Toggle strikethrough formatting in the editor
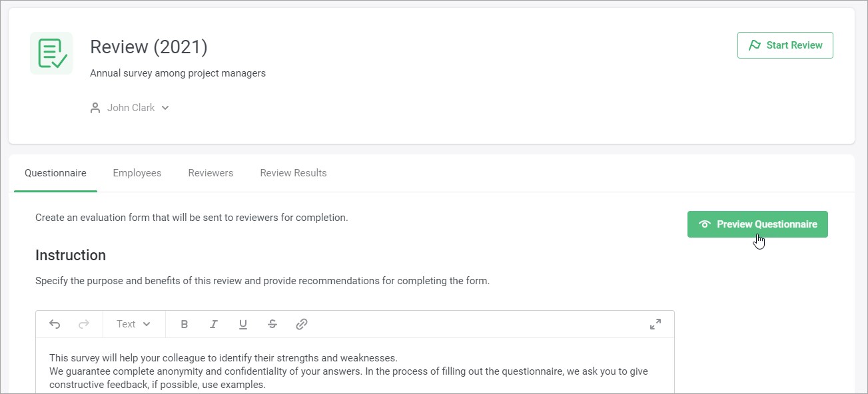This screenshot has width=868, height=394. 272,324
